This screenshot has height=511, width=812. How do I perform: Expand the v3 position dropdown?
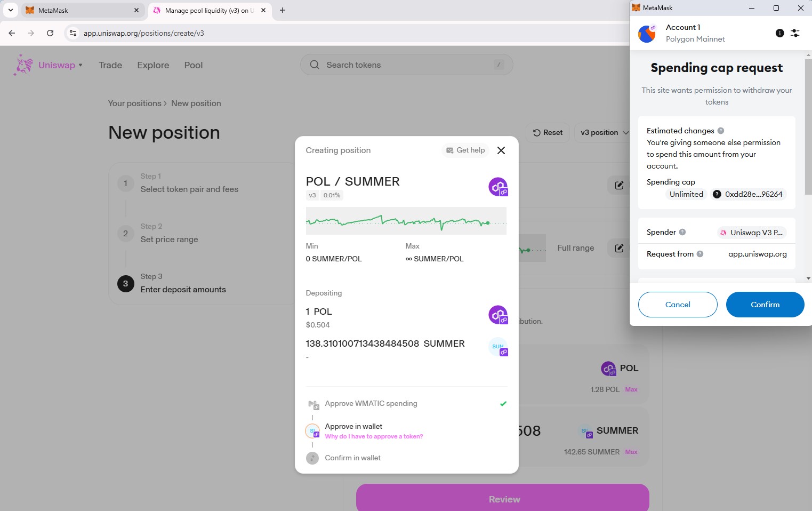[x=604, y=133]
